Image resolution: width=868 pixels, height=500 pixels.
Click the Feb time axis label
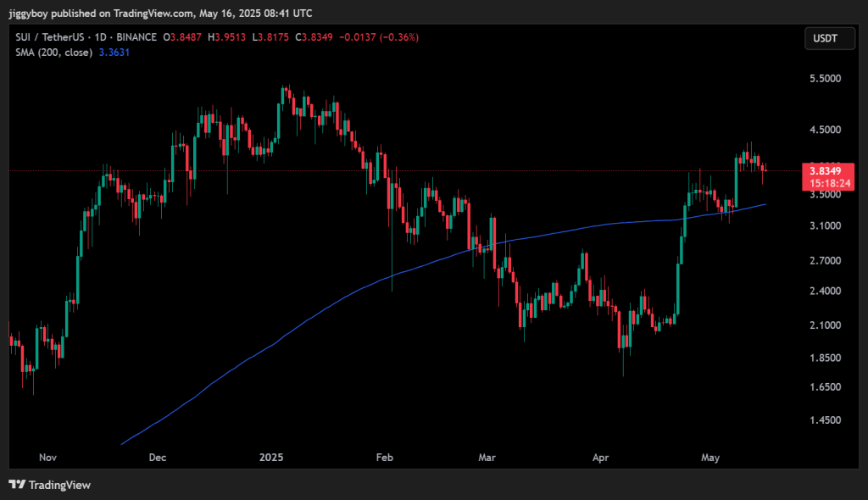click(x=384, y=458)
